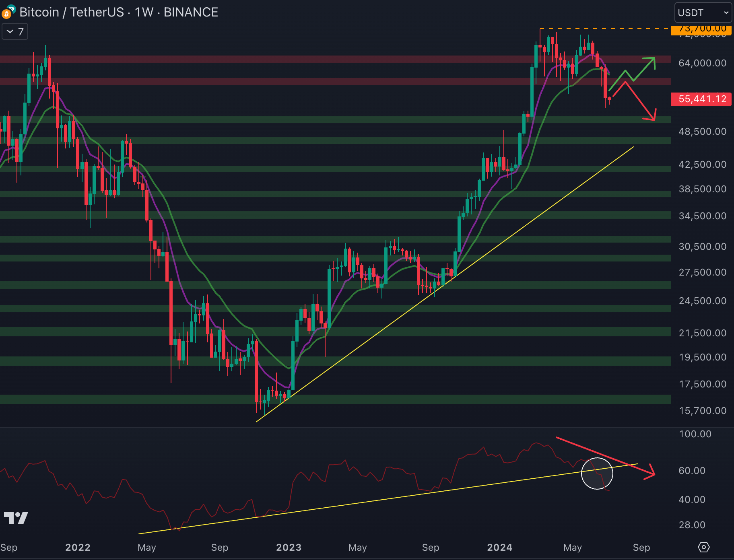Select the upper red resistance zone band
734x560 pixels.
[x=322, y=59]
